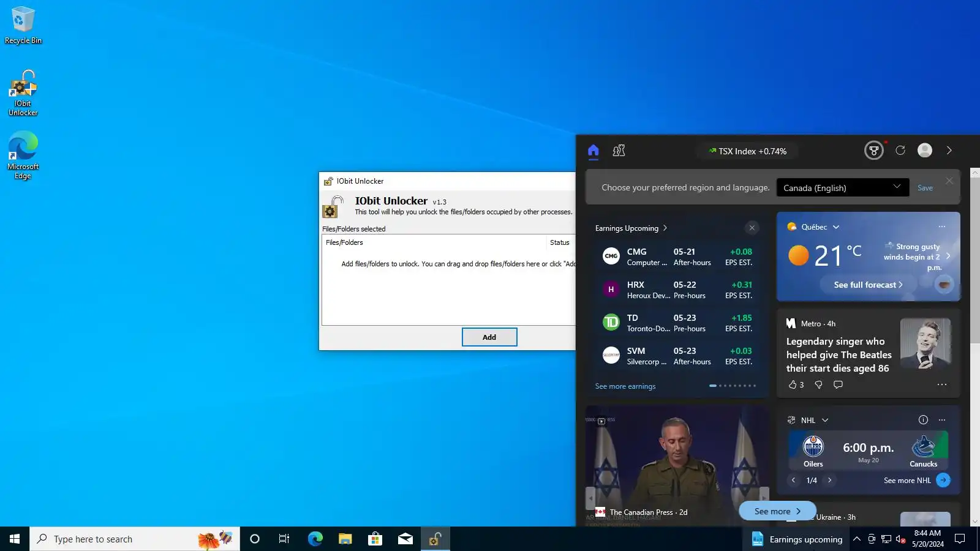
Task: Go to the widgets Home tab icon
Action: pyautogui.click(x=593, y=151)
